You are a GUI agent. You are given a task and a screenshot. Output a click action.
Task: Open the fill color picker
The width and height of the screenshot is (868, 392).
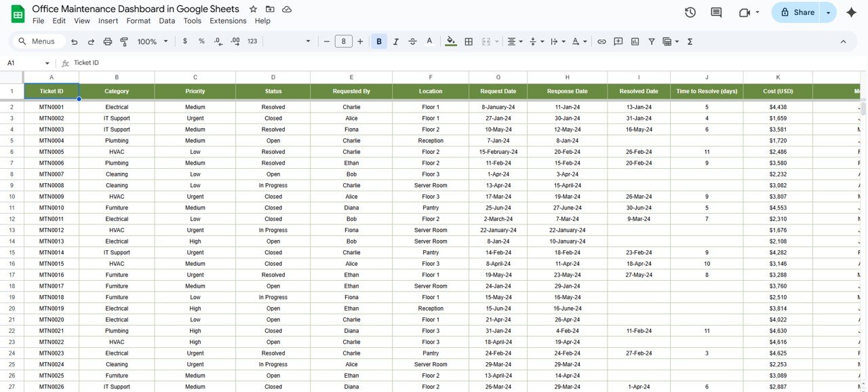450,41
